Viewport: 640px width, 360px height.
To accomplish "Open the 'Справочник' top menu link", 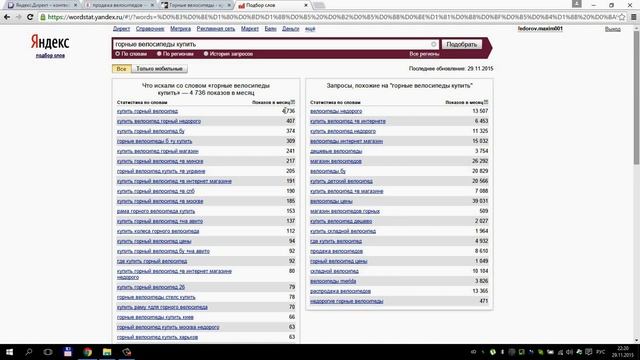I will (150, 29).
